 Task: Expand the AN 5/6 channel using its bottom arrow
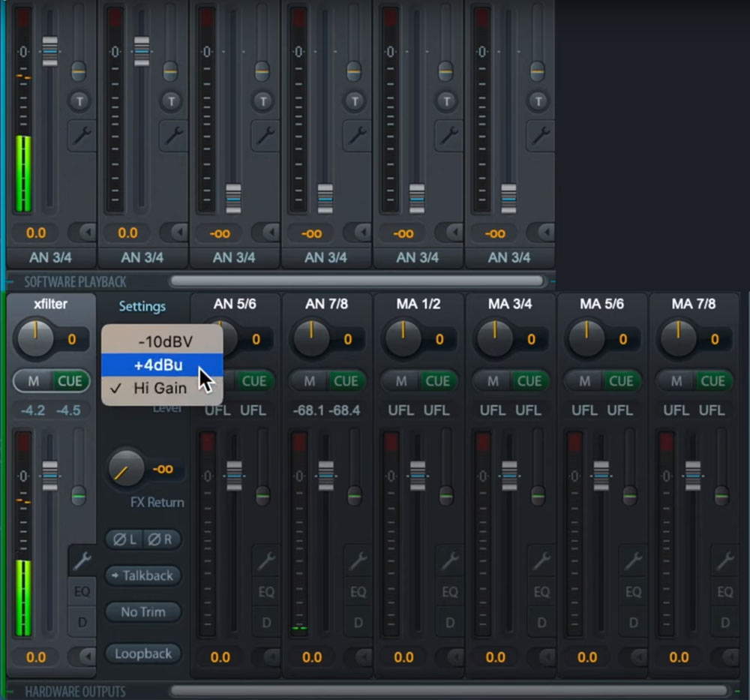tap(268, 656)
